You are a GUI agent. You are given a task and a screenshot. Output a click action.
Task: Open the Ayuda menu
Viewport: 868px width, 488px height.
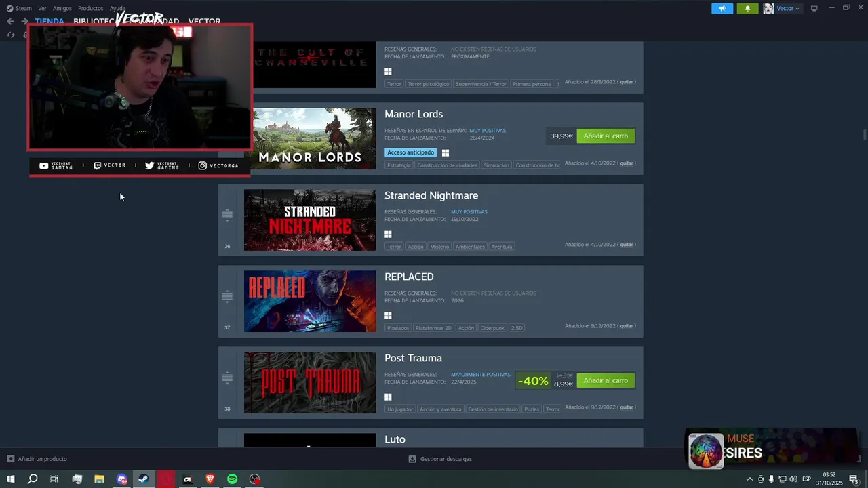click(x=118, y=8)
